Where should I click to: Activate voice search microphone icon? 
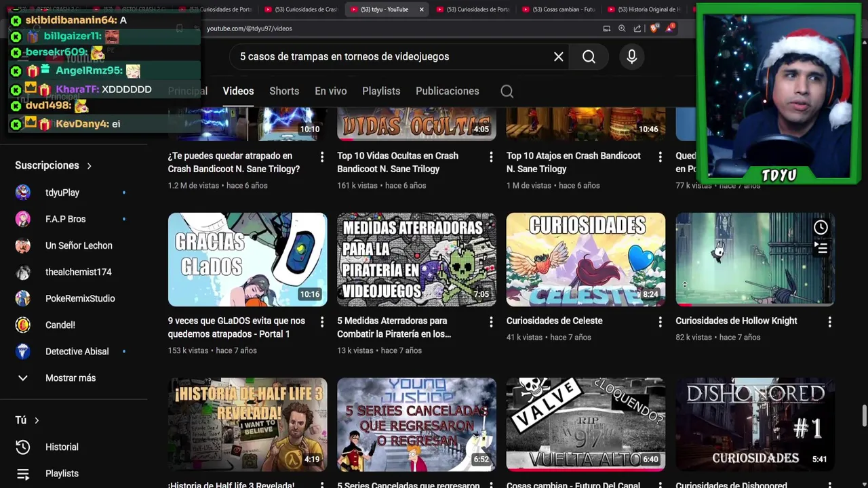click(631, 57)
